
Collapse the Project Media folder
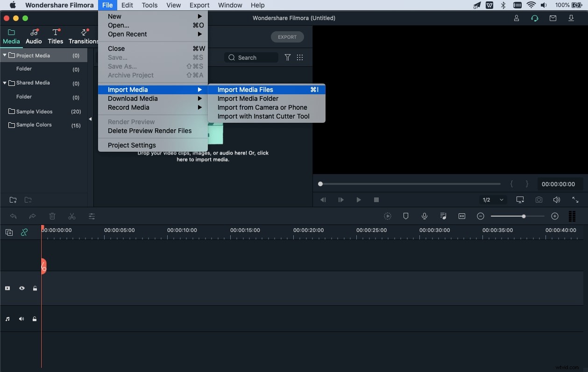click(4, 55)
